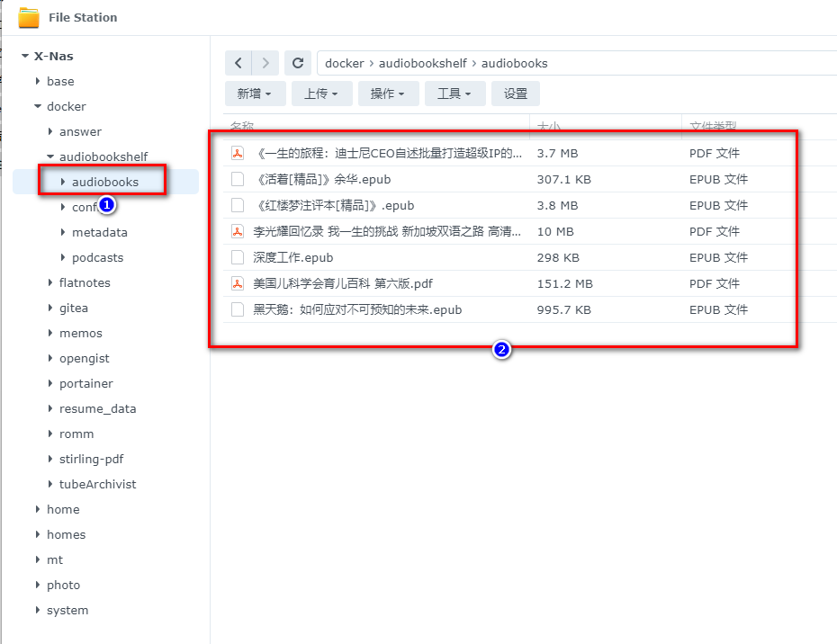Select the podcasts folder in sidebar

pyautogui.click(x=97, y=258)
